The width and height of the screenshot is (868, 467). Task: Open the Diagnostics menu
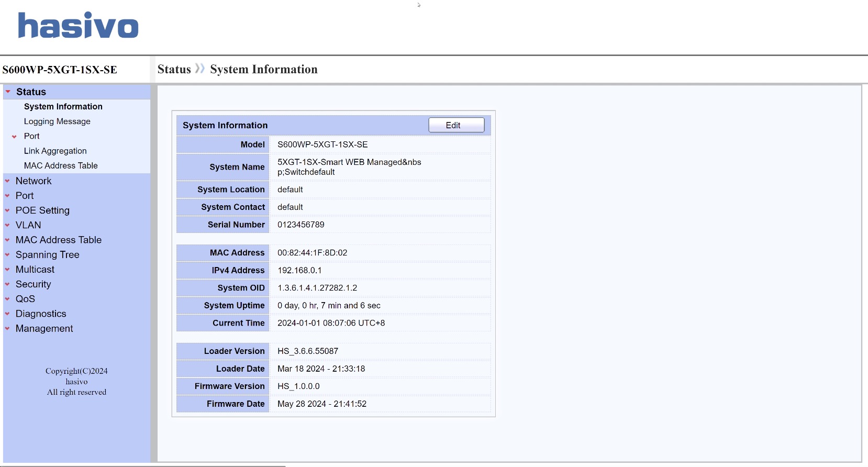click(41, 314)
